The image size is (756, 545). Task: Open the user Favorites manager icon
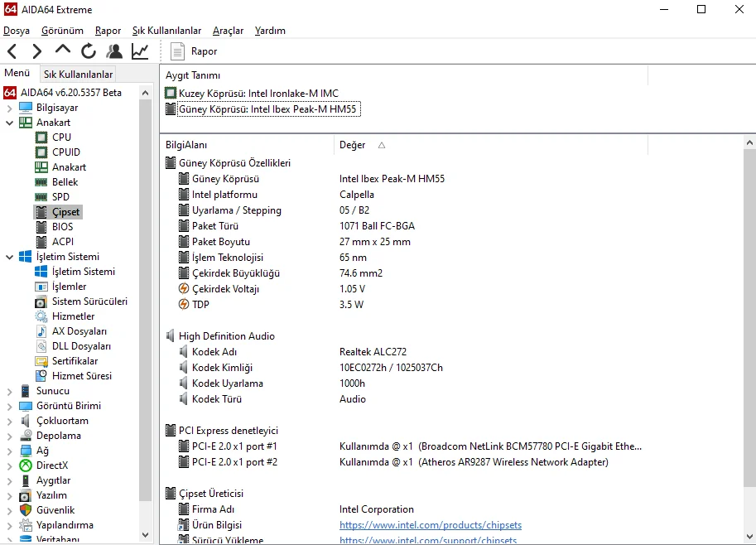click(x=114, y=51)
